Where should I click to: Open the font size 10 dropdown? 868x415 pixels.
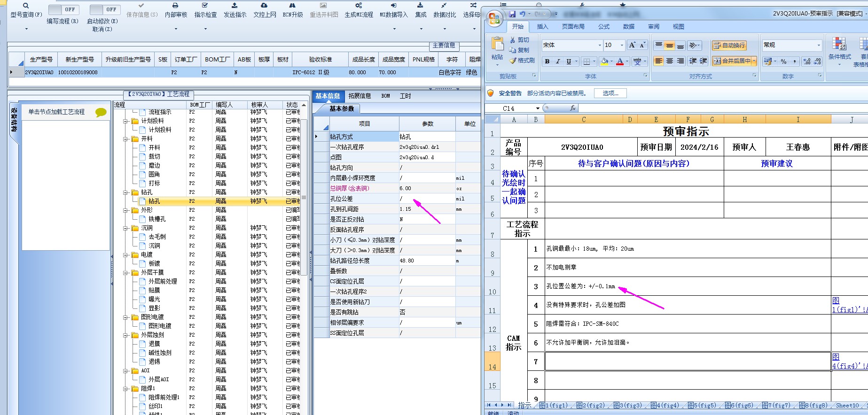pos(622,46)
